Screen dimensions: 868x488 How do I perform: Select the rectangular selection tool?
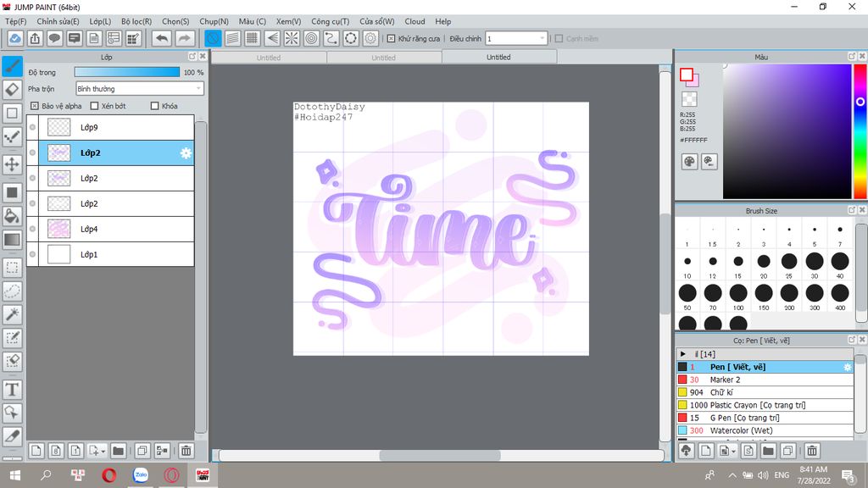point(12,268)
